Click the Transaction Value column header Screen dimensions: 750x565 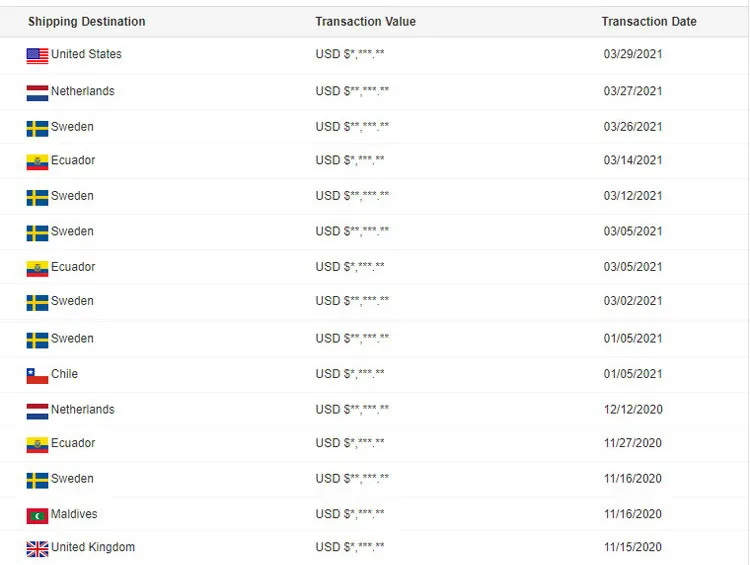(365, 22)
